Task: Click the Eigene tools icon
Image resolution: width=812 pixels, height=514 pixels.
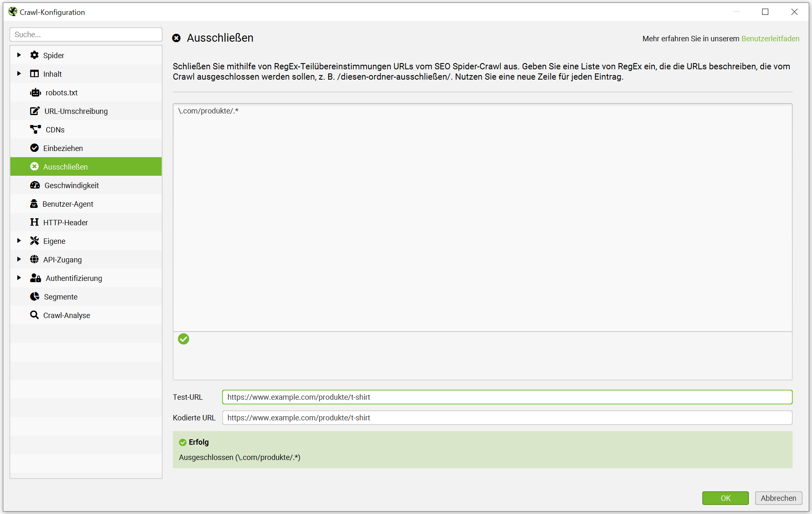Action: 35,241
